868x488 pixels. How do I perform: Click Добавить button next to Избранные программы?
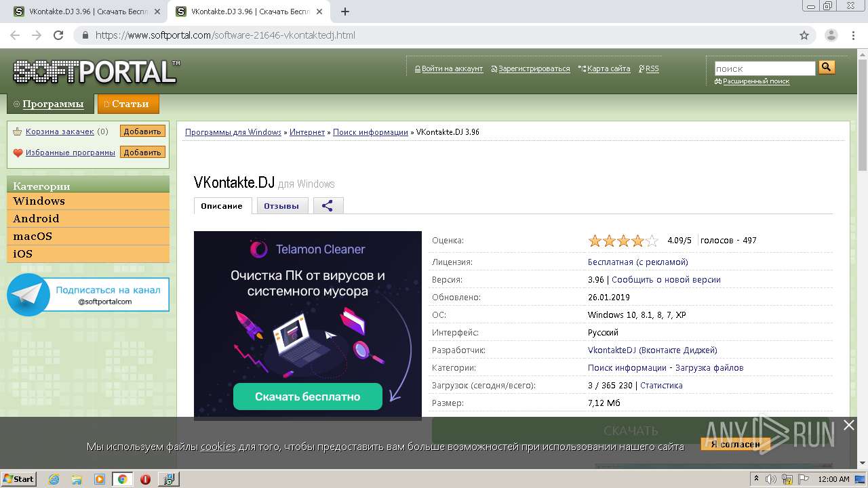pyautogui.click(x=142, y=152)
